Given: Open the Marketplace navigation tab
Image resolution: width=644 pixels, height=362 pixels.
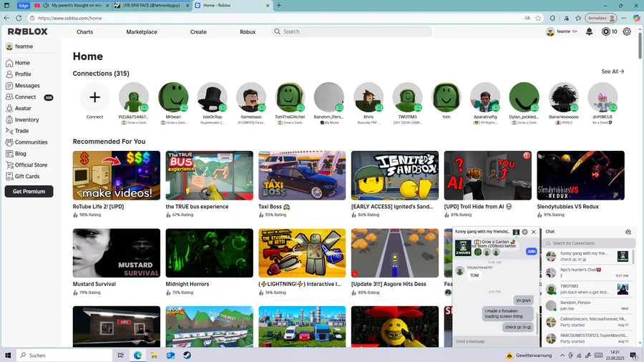Looking at the screenshot, I should (142, 31).
